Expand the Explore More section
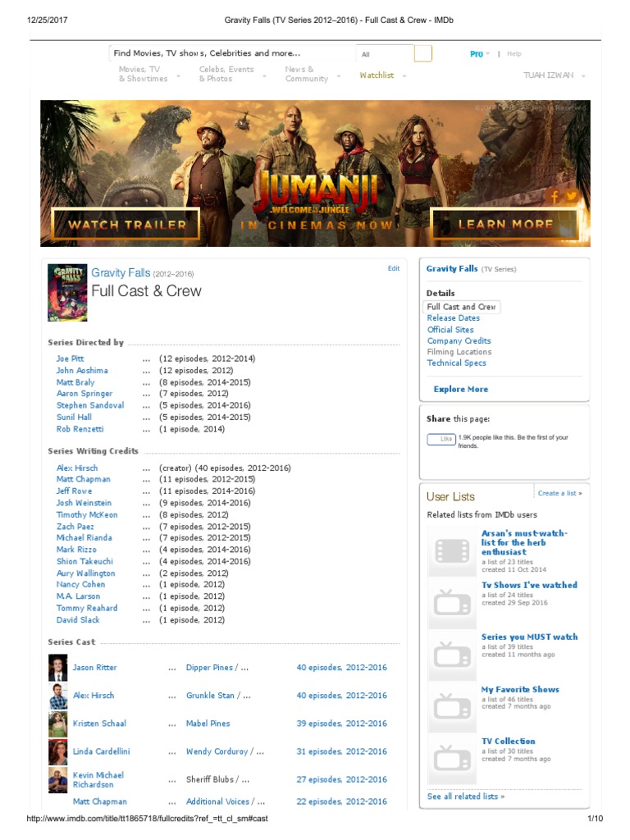The width and height of the screenshot is (630, 840). pyautogui.click(x=461, y=390)
